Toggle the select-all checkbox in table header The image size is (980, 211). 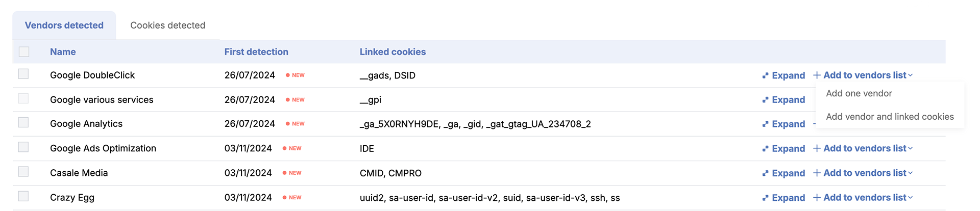point(24,51)
